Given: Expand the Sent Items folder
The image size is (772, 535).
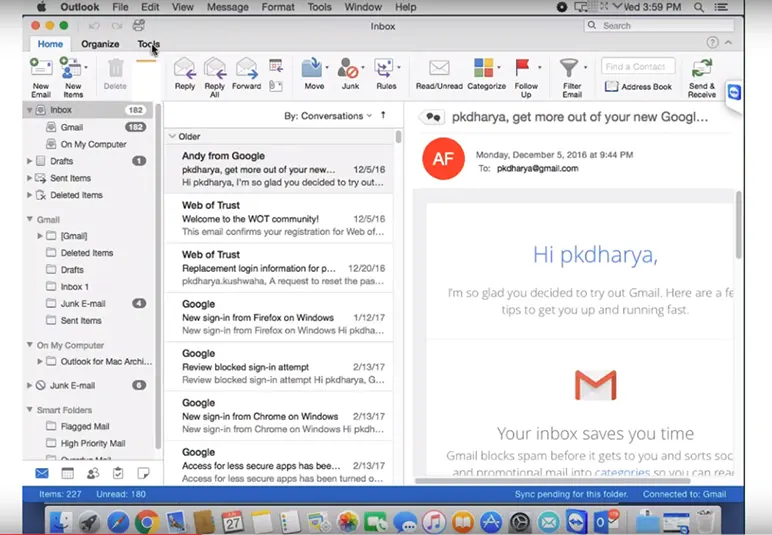Looking at the screenshot, I should pos(30,178).
